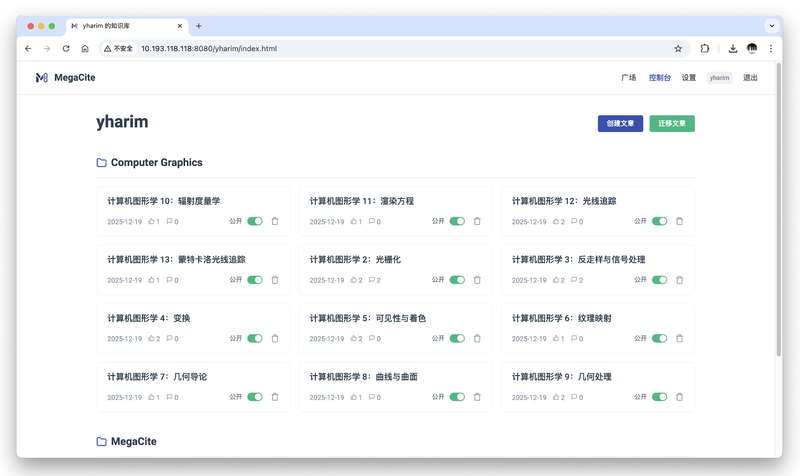800x476 pixels.
Task: Click the browser forward arrow
Action: pyautogui.click(x=47, y=48)
